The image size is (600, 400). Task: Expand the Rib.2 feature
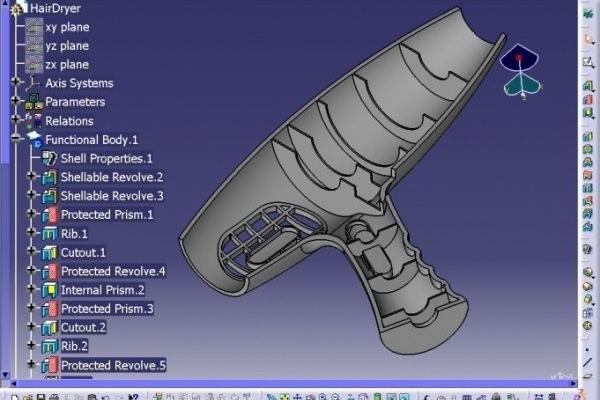click(31, 345)
